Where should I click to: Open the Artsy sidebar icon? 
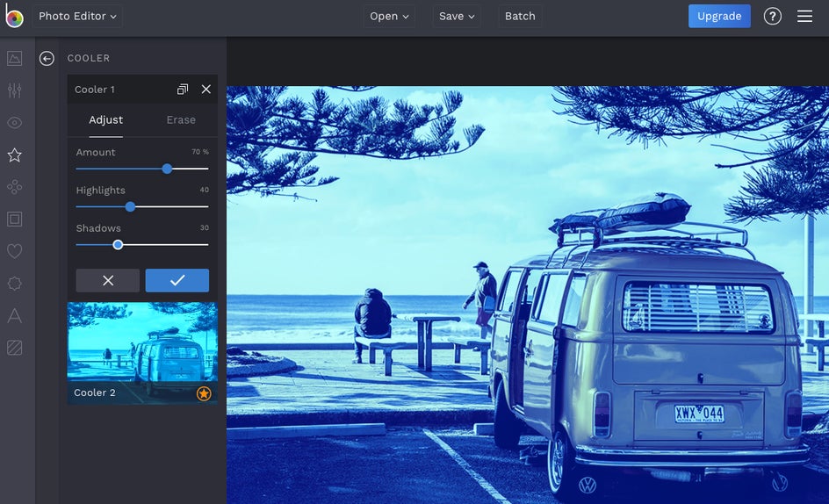tap(15, 187)
